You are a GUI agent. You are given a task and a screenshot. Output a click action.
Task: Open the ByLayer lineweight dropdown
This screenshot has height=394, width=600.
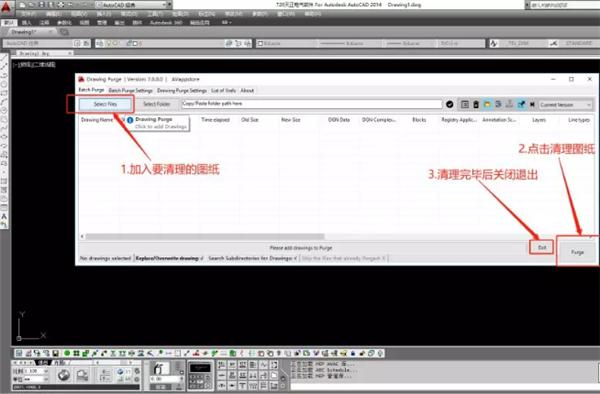[x=410, y=44]
